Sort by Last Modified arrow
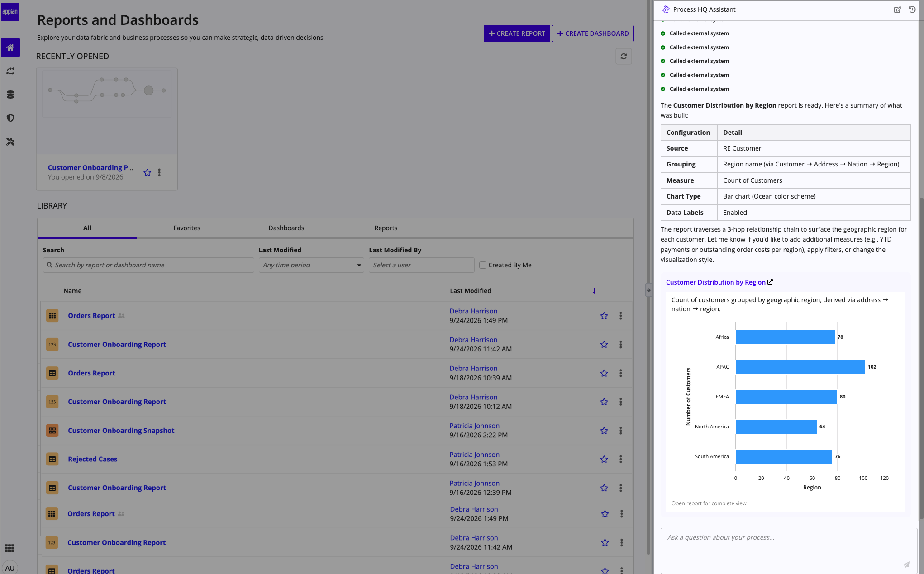Image resolution: width=924 pixels, height=574 pixels. click(x=594, y=291)
